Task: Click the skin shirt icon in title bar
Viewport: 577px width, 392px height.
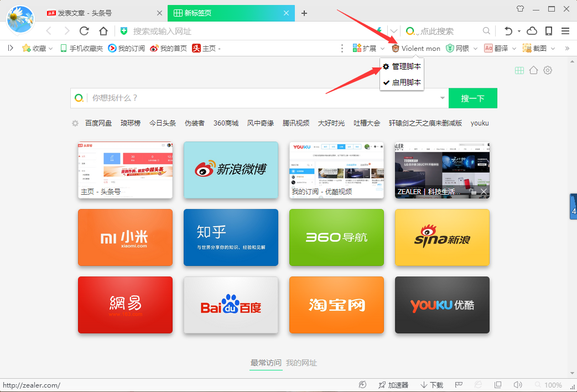Action: point(520,8)
